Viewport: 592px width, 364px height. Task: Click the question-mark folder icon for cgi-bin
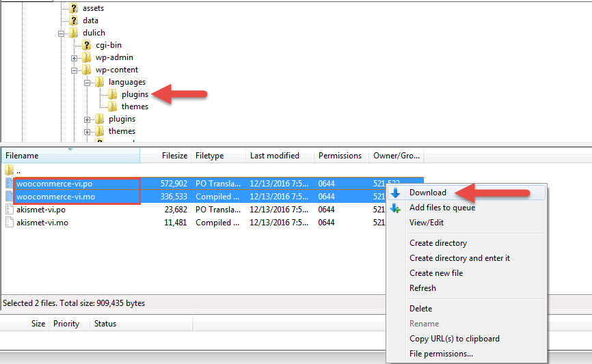(87, 45)
